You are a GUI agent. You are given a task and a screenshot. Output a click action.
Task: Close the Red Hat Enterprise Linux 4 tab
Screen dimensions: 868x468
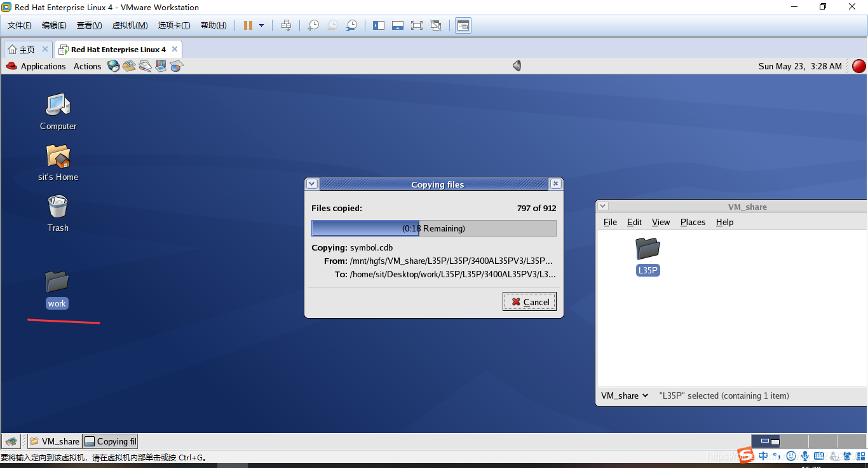[174, 49]
